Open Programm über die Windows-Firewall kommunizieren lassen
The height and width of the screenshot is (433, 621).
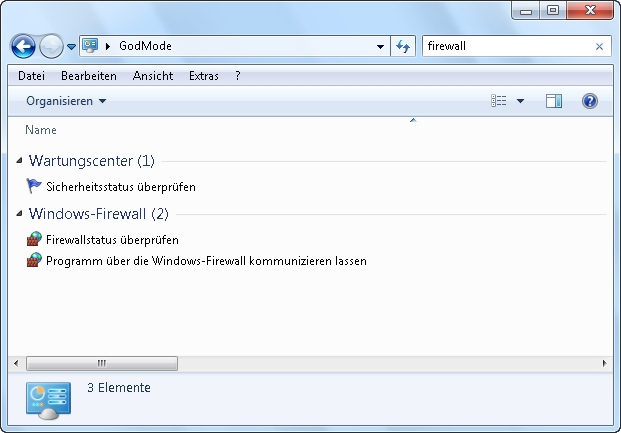206,261
